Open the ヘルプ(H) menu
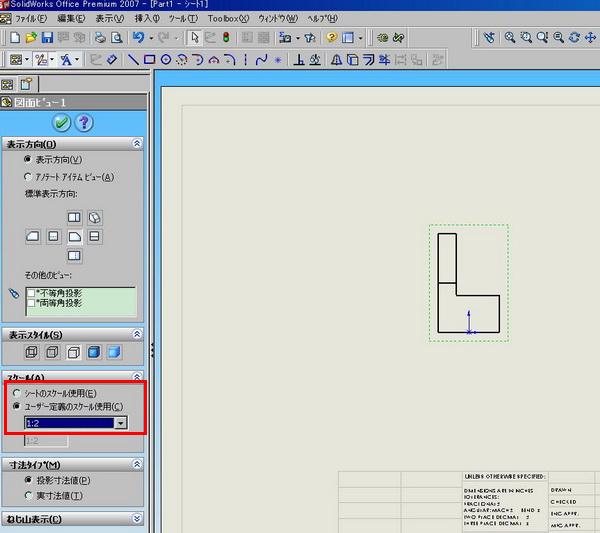The image size is (600, 533). click(323, 18)
